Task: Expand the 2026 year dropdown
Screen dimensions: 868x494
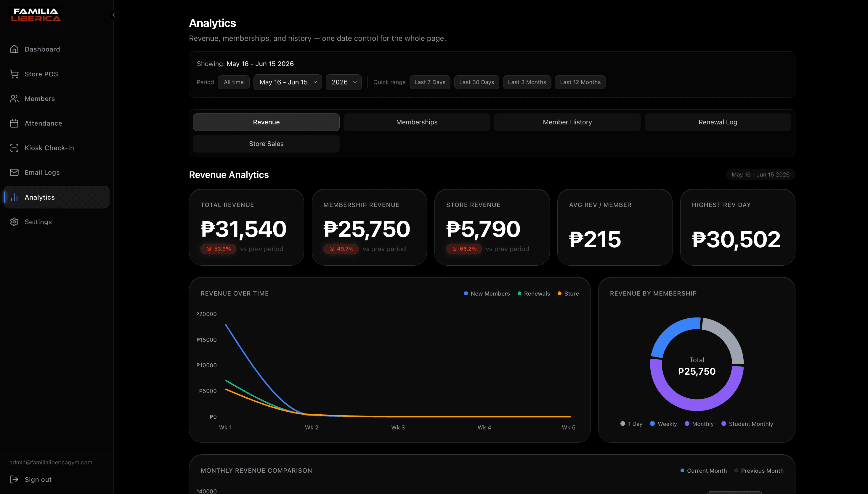Action: 344,82
